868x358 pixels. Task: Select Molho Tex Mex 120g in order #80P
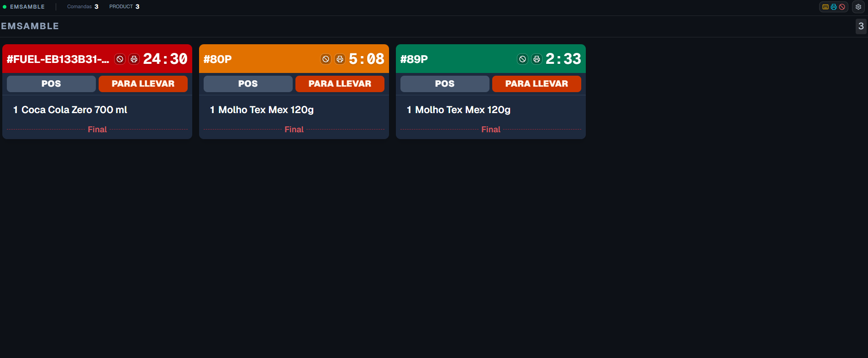click(262, 110)
